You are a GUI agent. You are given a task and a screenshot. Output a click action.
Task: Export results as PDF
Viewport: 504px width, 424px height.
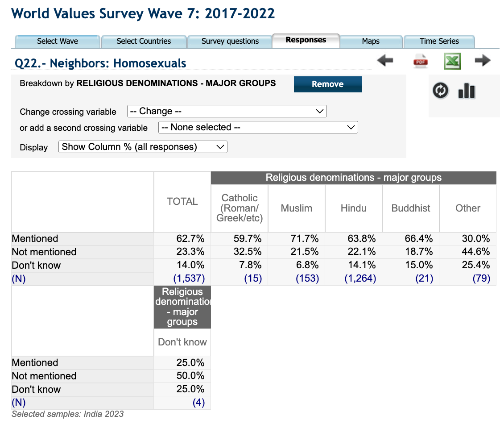click(421, 61)
